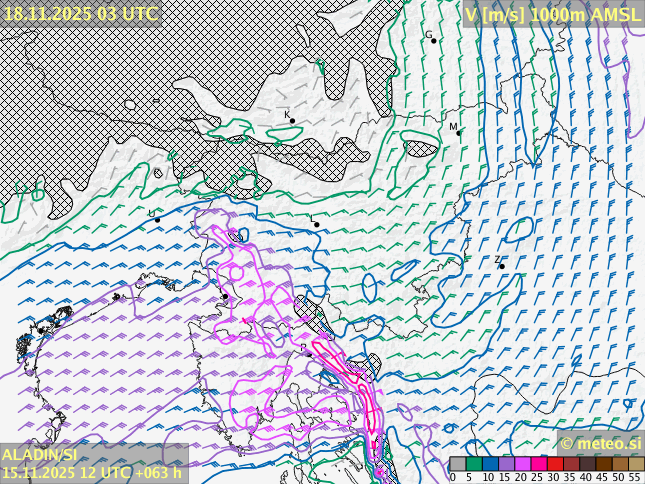Click the gray 0 m/s legend swatch

457,464
